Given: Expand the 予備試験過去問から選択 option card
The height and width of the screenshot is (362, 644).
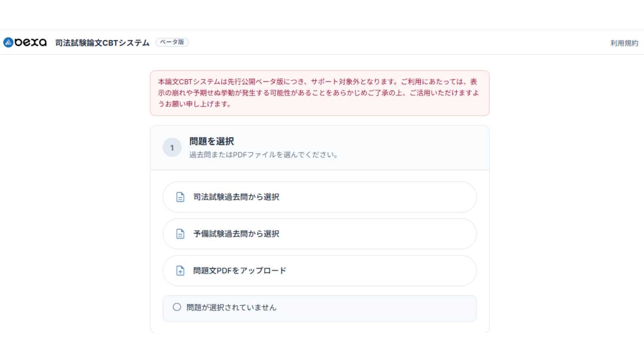Looking at the screenshot, I should [319, 234].
